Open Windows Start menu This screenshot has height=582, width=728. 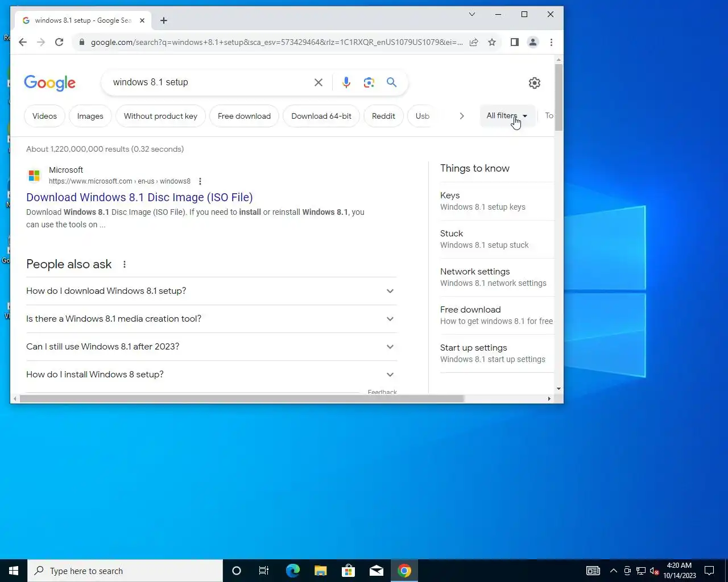click(x=14, y=571)
